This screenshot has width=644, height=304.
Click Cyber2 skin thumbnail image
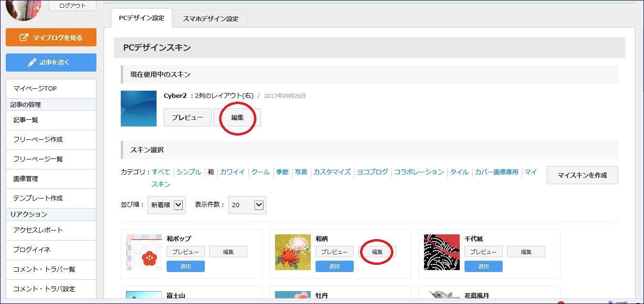click(138, 108)
